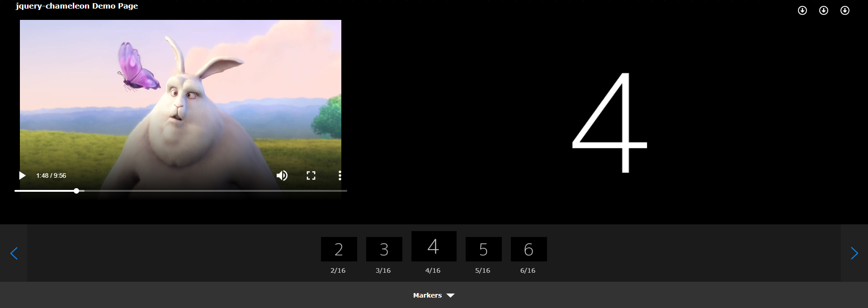Click the middle download icon at top right
This screenshot has width=868, height=308.
point(824,10)
